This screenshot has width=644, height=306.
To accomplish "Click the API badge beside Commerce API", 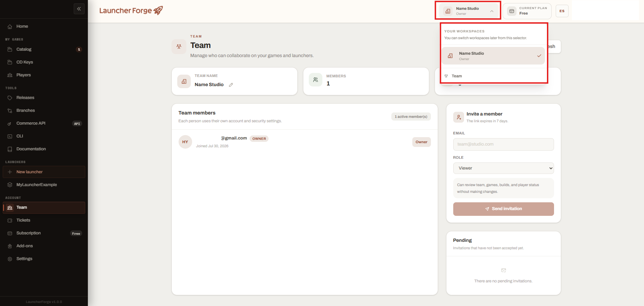I will pyautogui.click(x=77, y=124).
